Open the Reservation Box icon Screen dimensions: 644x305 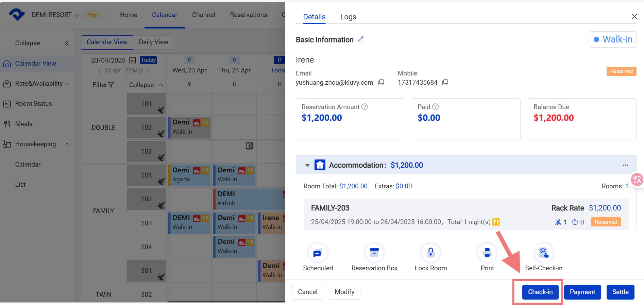[374, 253]
